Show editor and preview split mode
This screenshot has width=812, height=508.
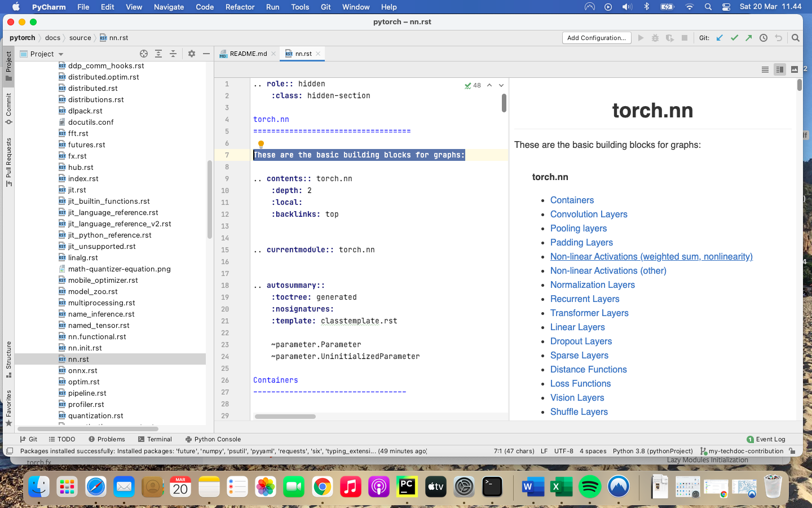[x=780, y=69]
